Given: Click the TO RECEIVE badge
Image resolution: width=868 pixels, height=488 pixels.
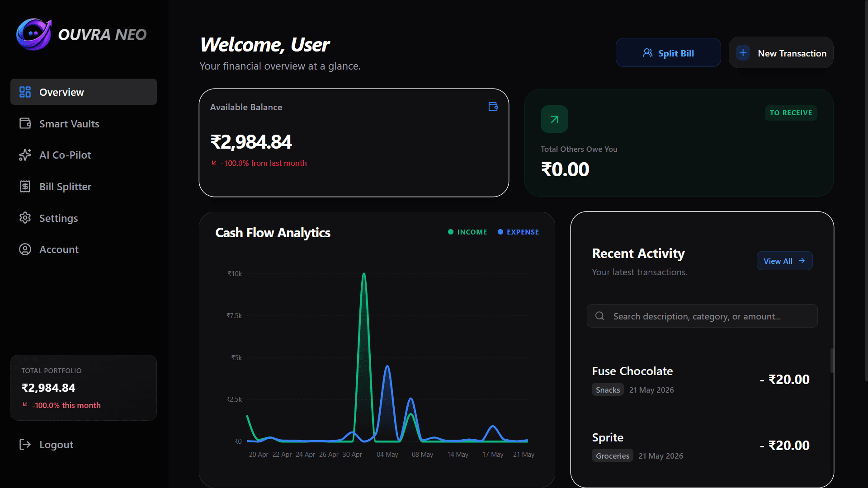Looking at the screenshot, I should 791,113.
